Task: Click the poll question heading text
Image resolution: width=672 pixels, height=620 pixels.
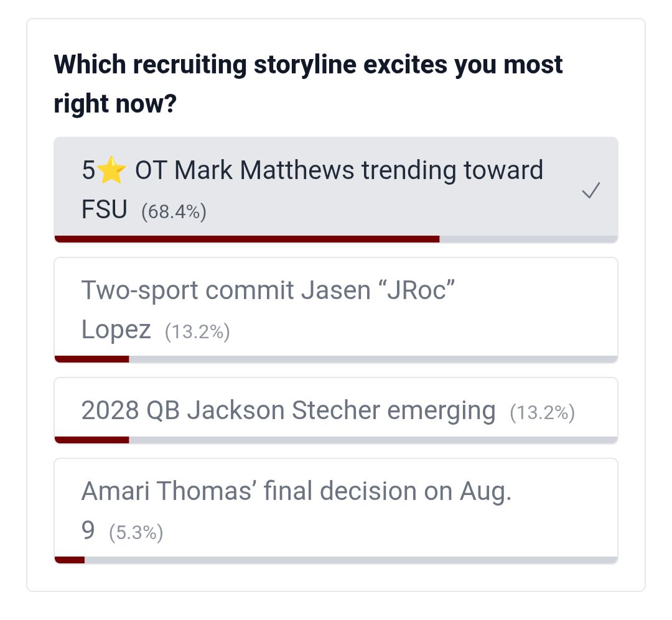Action: (308, 84)
